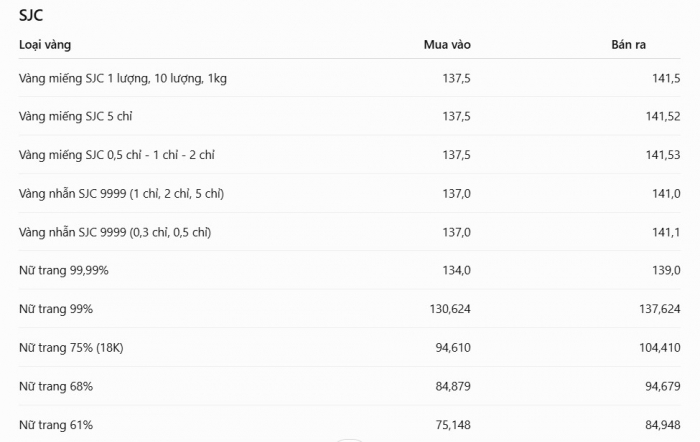
Task: Click the Nữ trang 68% label
Action: pos(56,386)
